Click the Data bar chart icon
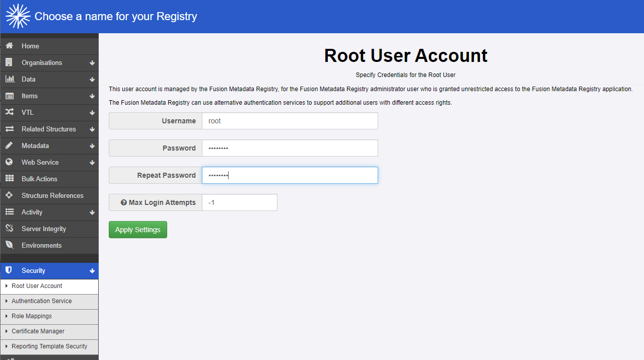This screenshot has width=644, height=360. [9, 79]
